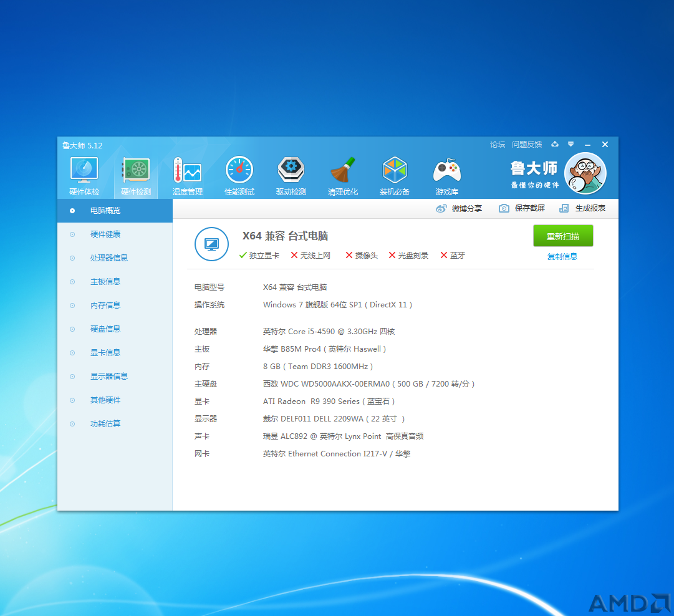674x616 pixels.
Task: Click the 蓝牙 status indicator
Action: [x=453, y=256]
